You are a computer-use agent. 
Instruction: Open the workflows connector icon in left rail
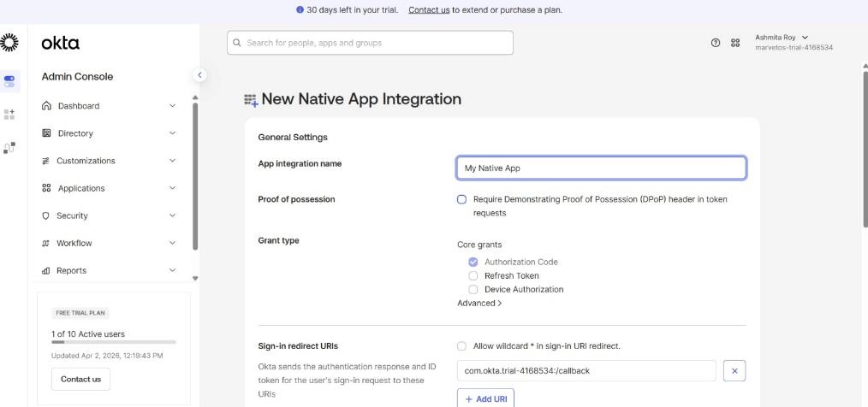click(9, 148)
